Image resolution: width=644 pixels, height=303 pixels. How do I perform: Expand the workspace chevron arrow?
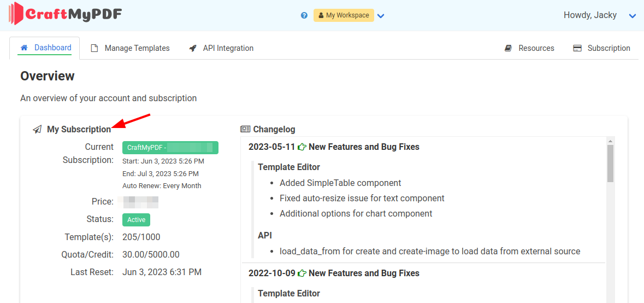coord(381,16)
